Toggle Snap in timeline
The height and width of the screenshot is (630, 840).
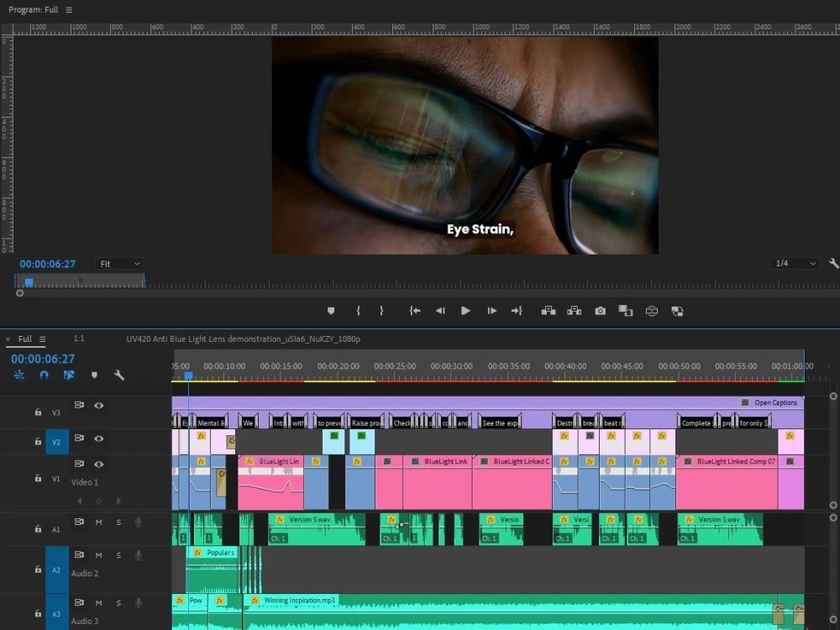(x=44, y=375)
